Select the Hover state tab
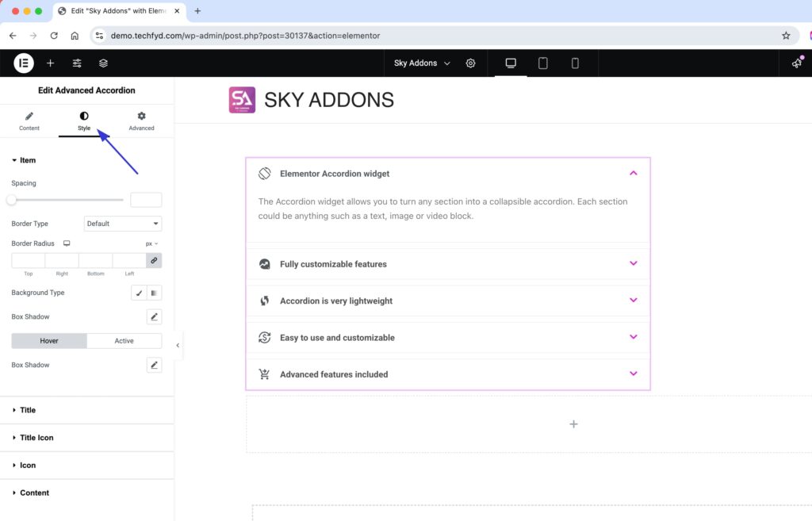 49,341
